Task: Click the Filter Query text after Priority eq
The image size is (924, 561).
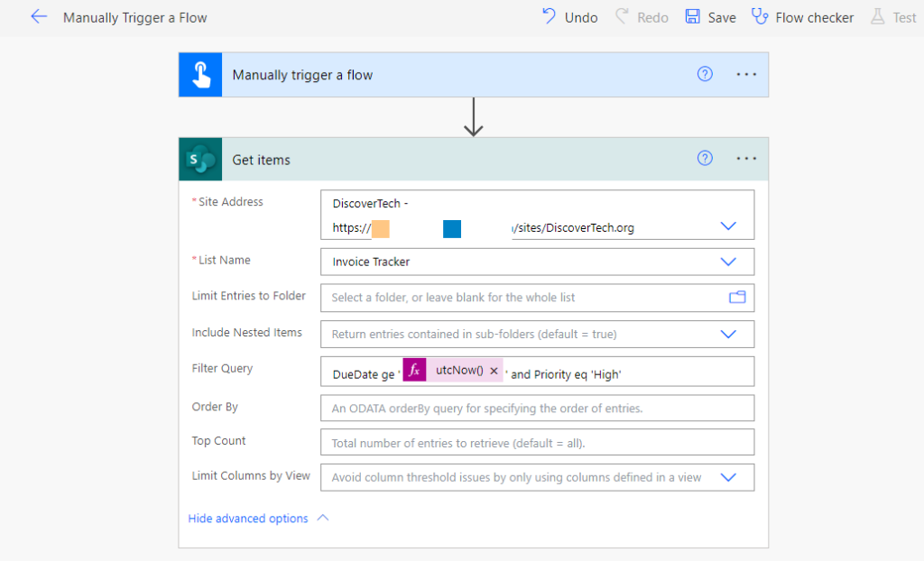Action: 607,374
